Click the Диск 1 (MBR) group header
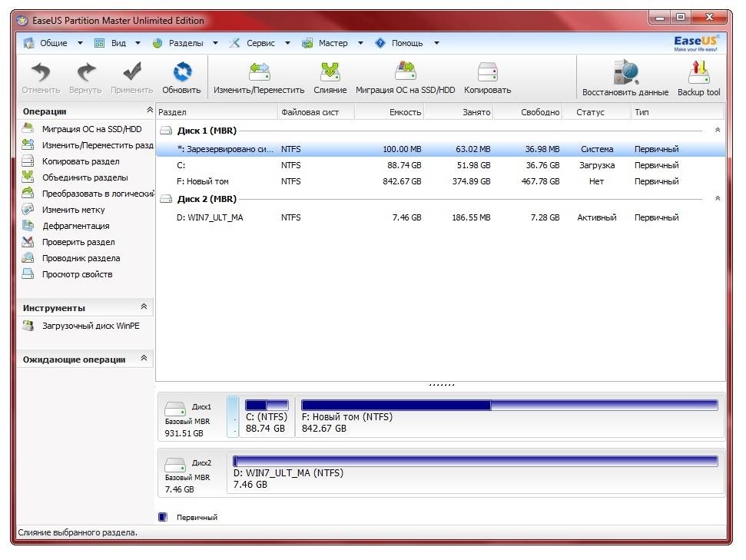Viewport: 746px width, 560px height. pos(207,131)
